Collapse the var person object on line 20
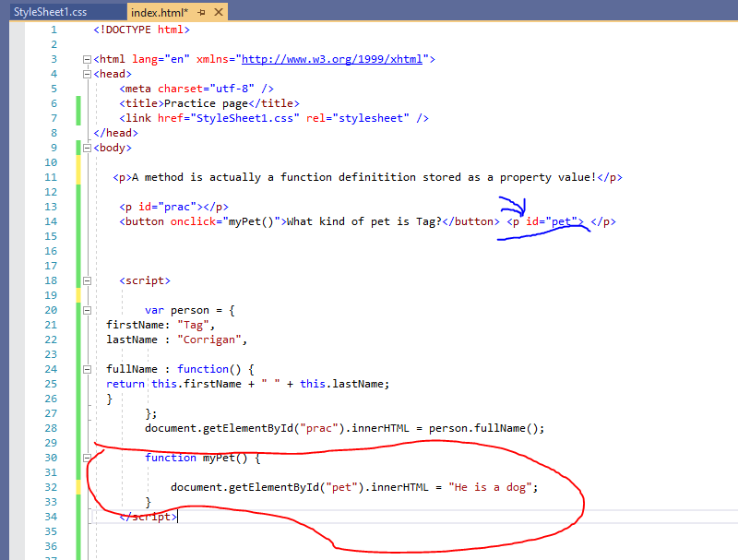 pyautogui.click(x=87, y=310)
